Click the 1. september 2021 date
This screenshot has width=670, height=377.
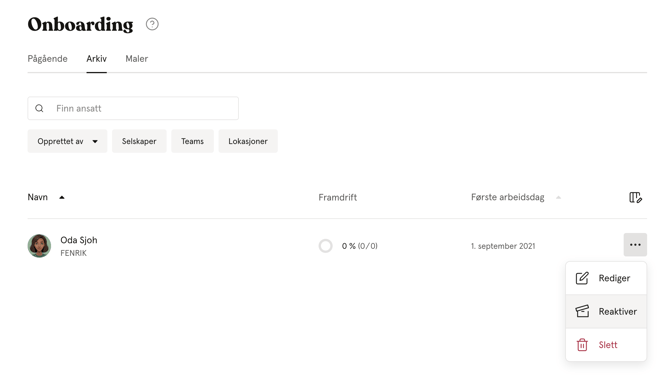pos(503,246)
